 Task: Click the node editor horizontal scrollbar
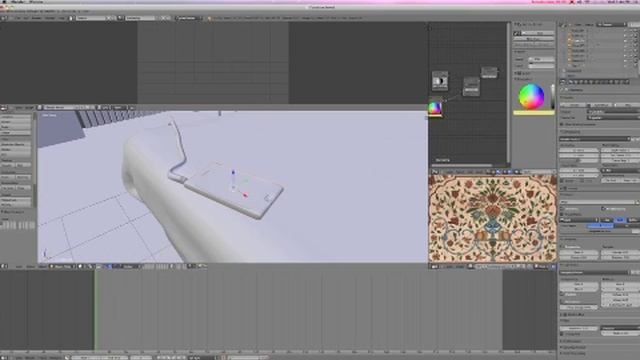pyautogui.click(x=462, y=165)
